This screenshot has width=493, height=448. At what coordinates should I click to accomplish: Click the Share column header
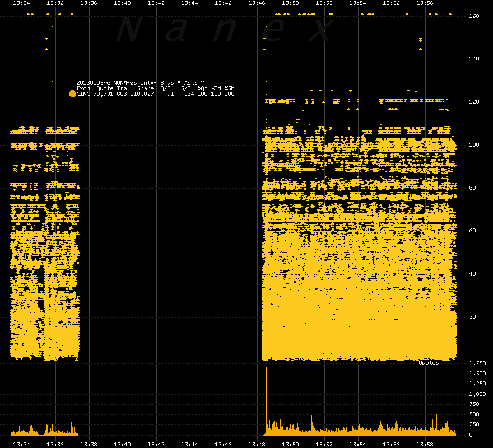pyautogui.click(x=145, y=88)
